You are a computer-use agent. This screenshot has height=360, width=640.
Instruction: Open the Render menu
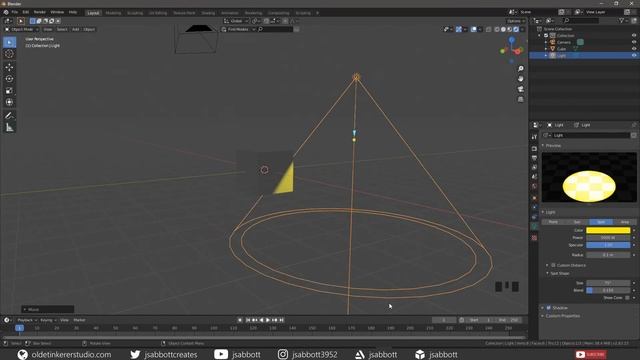pyautogui.click(x=40, y=12)
